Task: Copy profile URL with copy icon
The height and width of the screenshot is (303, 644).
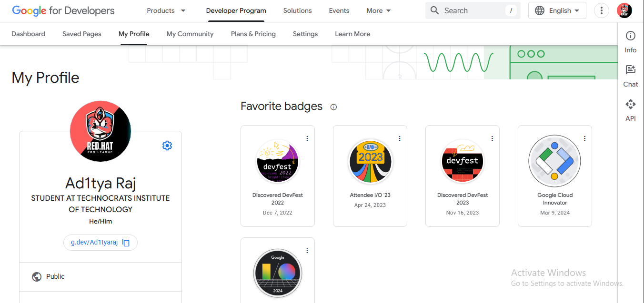Action: [126, 243]
